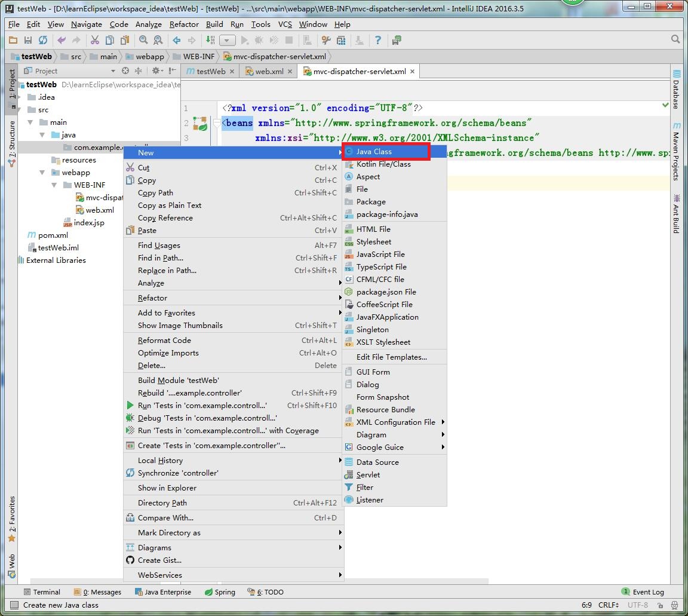688x616 pixels.
Task: Click the Paste toolbar icon
Action: [125, 41]
